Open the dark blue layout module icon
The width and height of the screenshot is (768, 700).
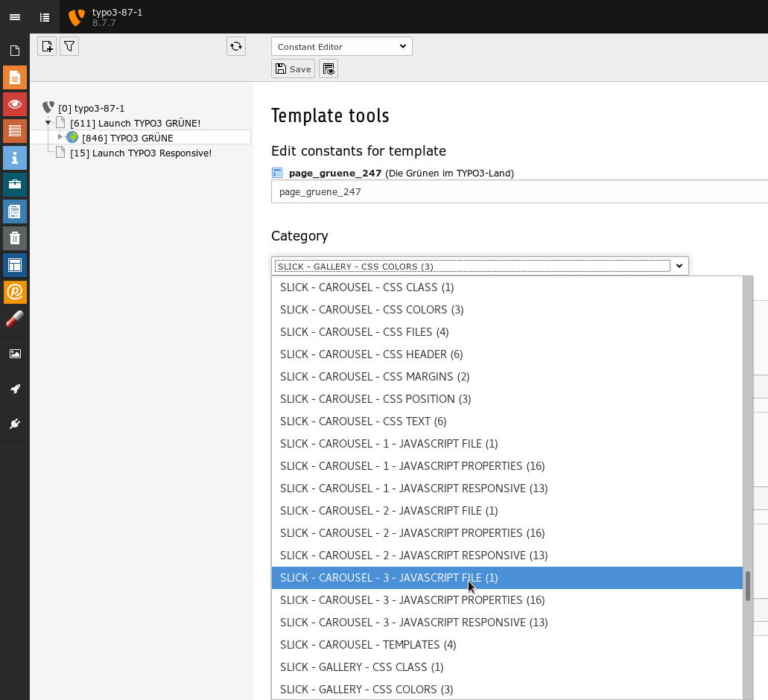click(x=15, y=265)
